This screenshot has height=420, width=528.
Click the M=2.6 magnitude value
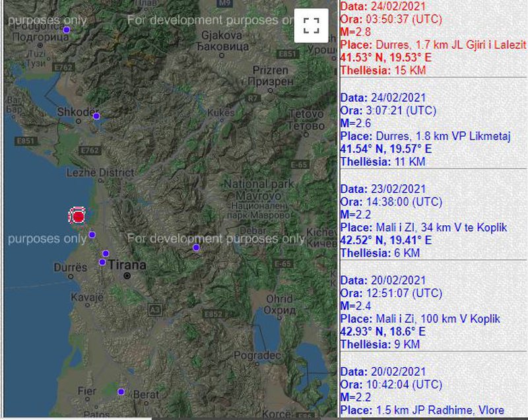pos(356,123)
